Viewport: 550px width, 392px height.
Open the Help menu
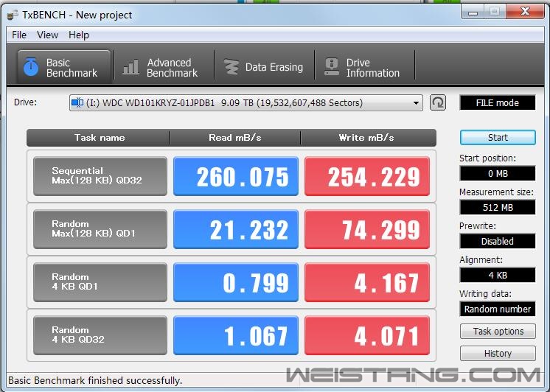click(79, 35)
